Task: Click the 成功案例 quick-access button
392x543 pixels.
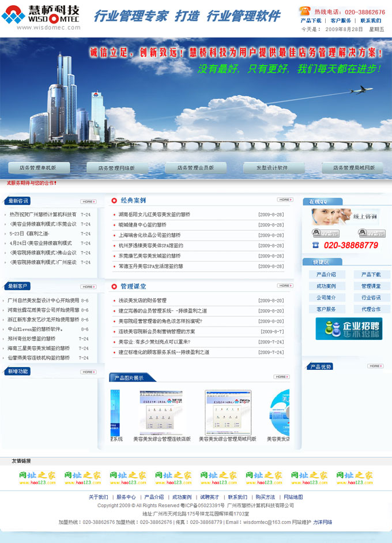Action: (326, 286)
